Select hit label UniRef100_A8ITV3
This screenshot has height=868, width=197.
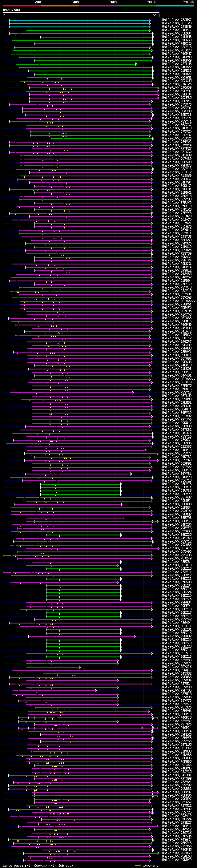tap(177, 23)
